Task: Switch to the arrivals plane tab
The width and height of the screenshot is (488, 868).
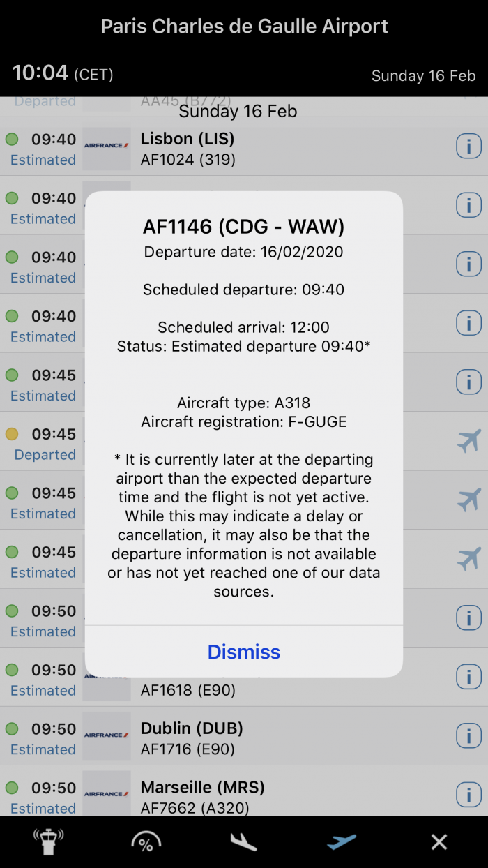Action: (x=243, y=842)
